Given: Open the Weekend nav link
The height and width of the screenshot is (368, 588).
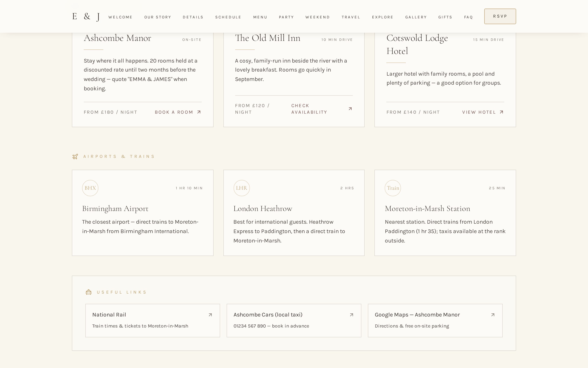Looking at the screenshot, I should 317,17.
